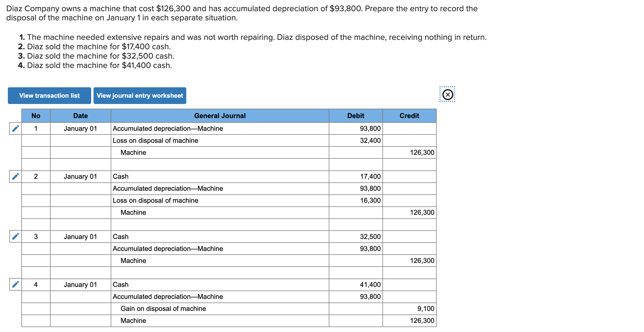Click Cash account row in entry 3
The height and width of the screenshot is (332, 644).
tap(220, 237)
